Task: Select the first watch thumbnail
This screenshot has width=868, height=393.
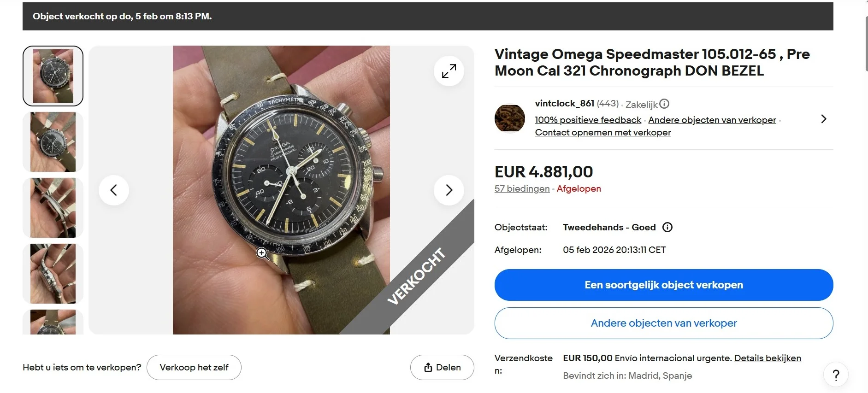Action: pyautogui.click(x=53, y=76)
